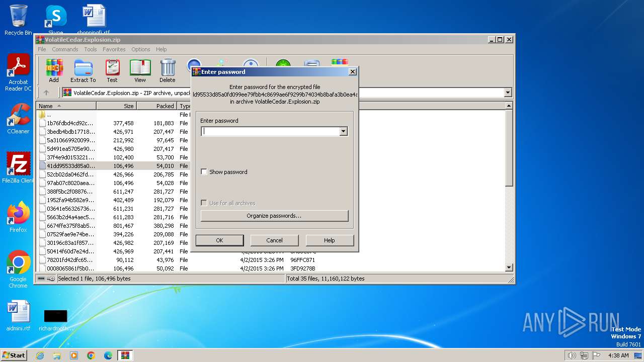Click OK in password dialog
This screenshot has width=644, height=362.
219,240
